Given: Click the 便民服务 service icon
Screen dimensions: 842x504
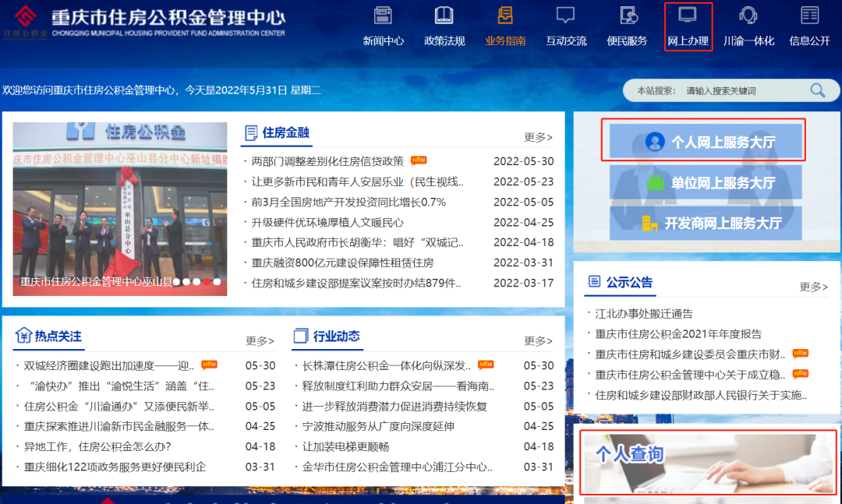Looking at the screenshot, I should (x=628, y=15).
